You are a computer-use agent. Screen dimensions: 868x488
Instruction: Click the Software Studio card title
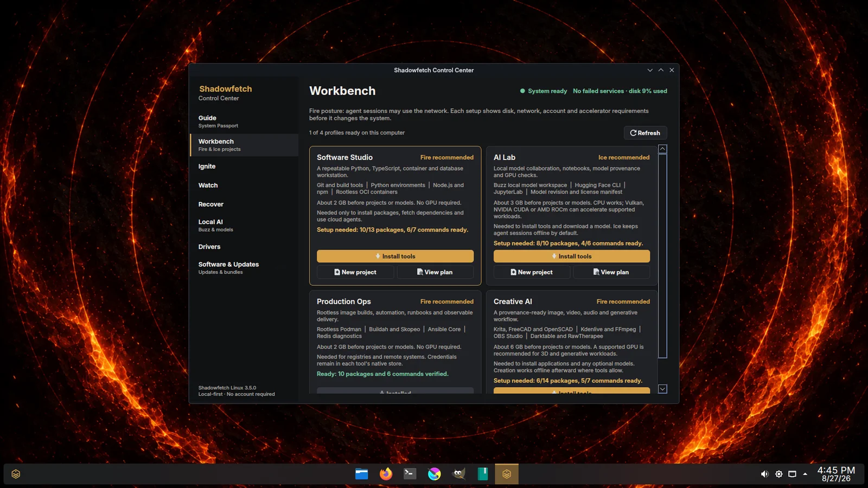tap(344, 157)
